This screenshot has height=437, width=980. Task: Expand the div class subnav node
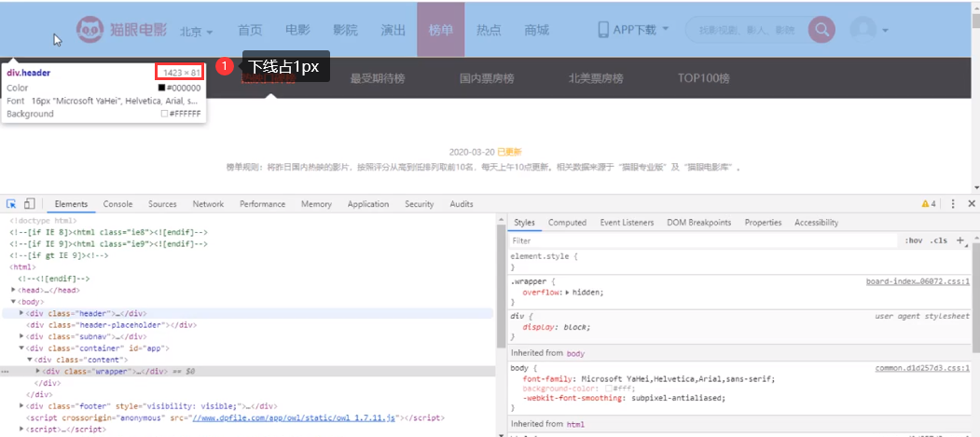click(x=21, y=336)
